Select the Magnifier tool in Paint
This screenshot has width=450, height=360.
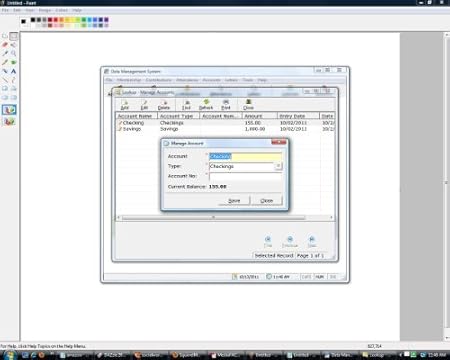(13, 53)
